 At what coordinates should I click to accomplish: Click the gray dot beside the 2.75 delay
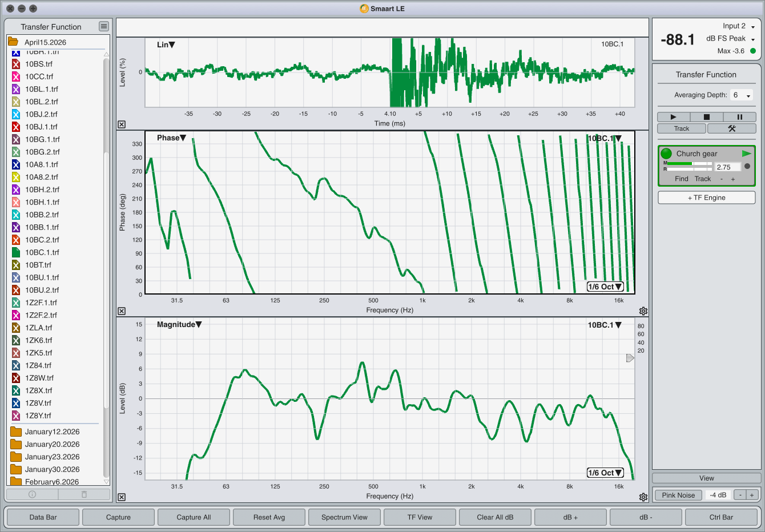[x=747, y=167]
